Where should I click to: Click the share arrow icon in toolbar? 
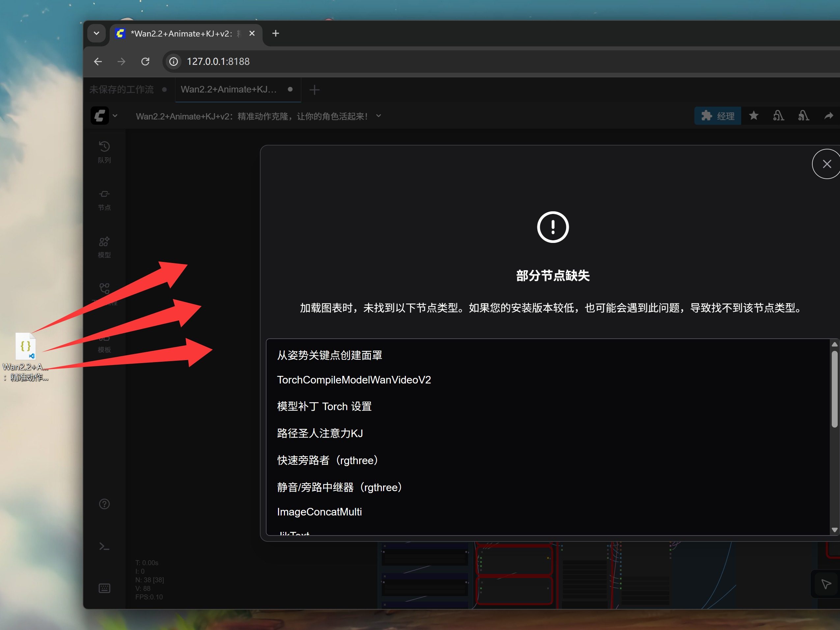click(x=828, y=116)
